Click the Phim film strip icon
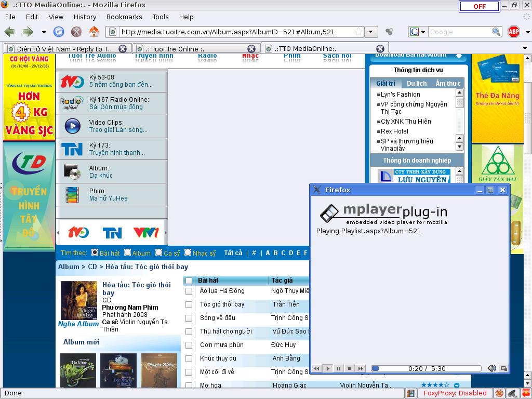Screen dimensions: 532x399 coord(72,195)
